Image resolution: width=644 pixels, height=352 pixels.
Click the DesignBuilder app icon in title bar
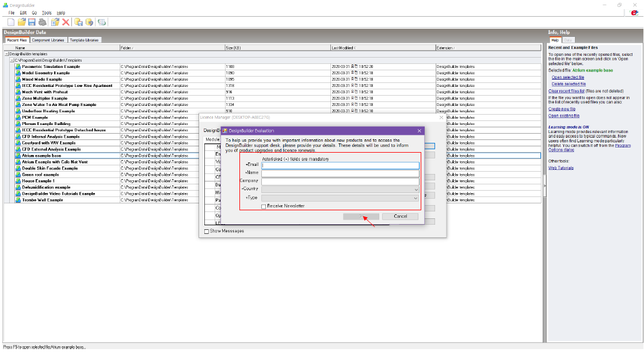click(5, 5)
